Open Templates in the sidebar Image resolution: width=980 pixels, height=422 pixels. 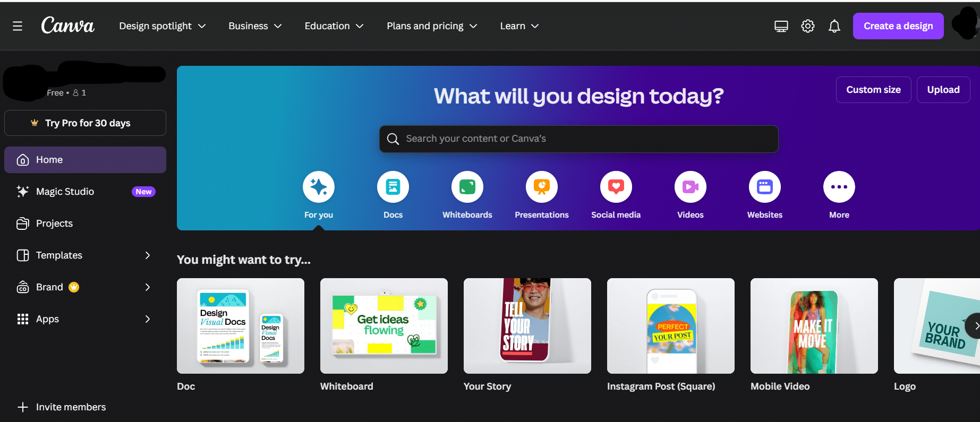[x=85, y=255]
